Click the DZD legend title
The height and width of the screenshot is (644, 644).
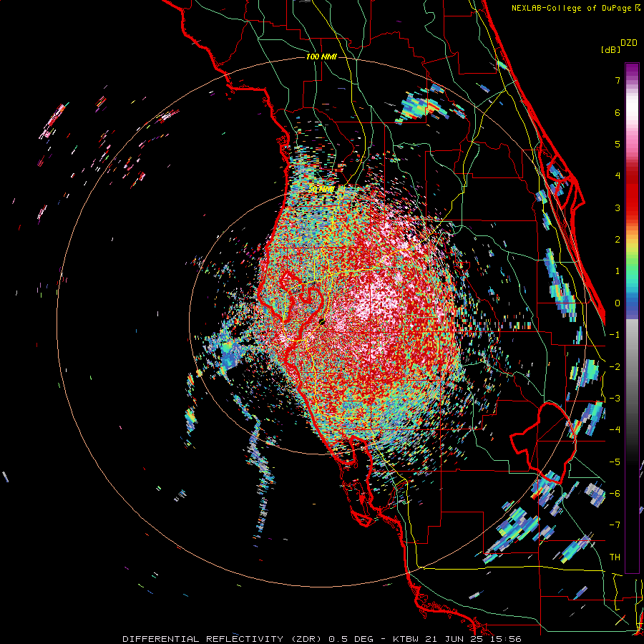coord(629,43)
